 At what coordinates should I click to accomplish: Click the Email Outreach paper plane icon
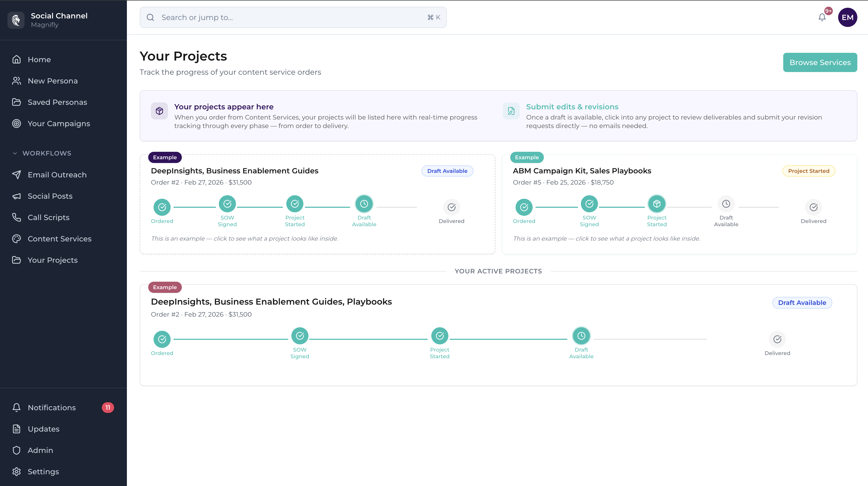17,175
